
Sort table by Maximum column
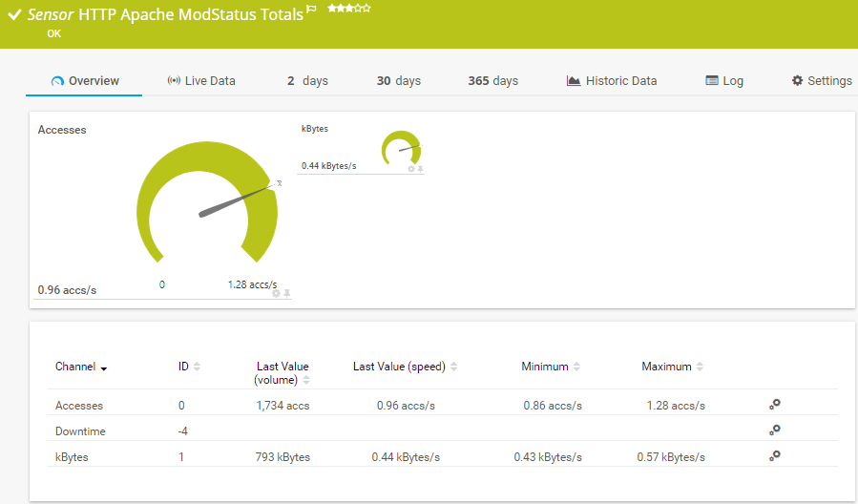click(700, 367)
